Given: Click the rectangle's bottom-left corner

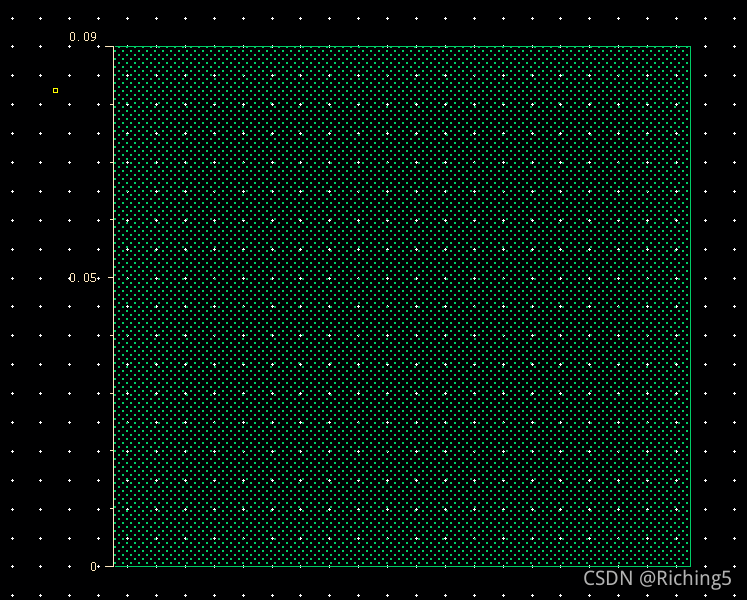Looking at the screenshot, I should click(x=114, y=566).
